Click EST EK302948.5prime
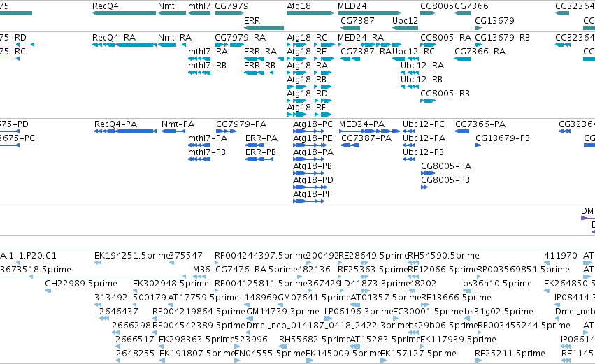Image resolution: width=595 pixels, height=364 pixels. [x=135, y=291]
